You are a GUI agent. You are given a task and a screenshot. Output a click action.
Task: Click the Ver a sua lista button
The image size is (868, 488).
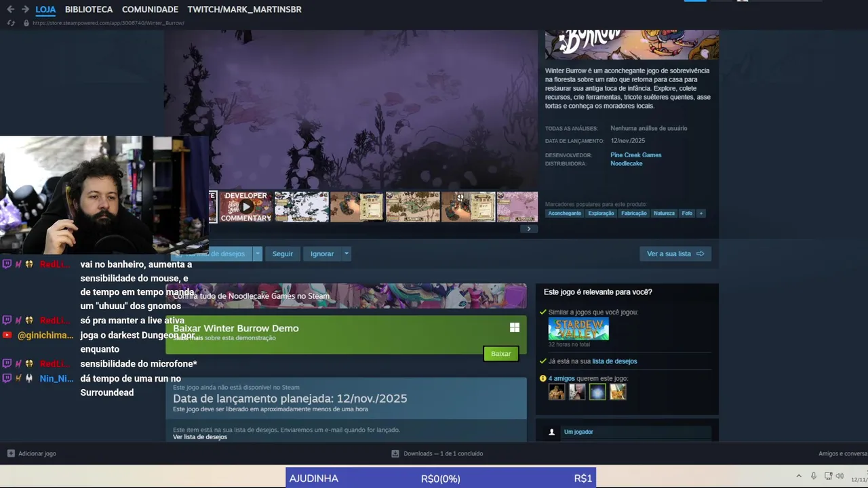[675, 253]
